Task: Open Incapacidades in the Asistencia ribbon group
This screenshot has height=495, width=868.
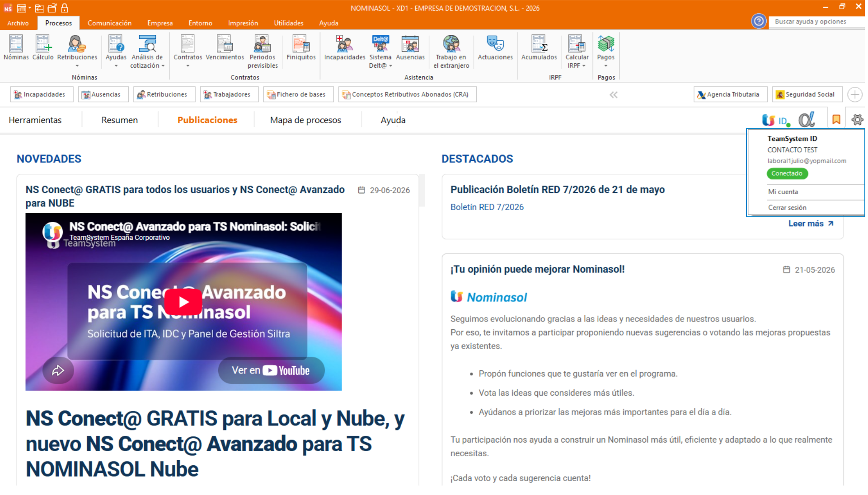Action: (345, 48)
